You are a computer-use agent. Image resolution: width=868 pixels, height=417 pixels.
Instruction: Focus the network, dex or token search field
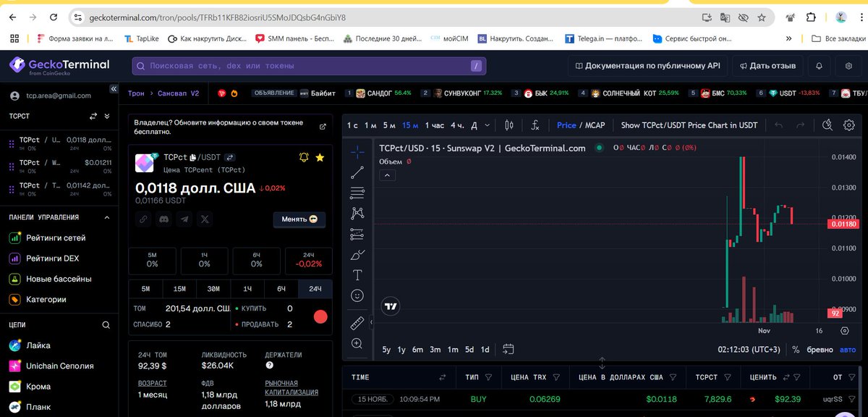(309, 66)
